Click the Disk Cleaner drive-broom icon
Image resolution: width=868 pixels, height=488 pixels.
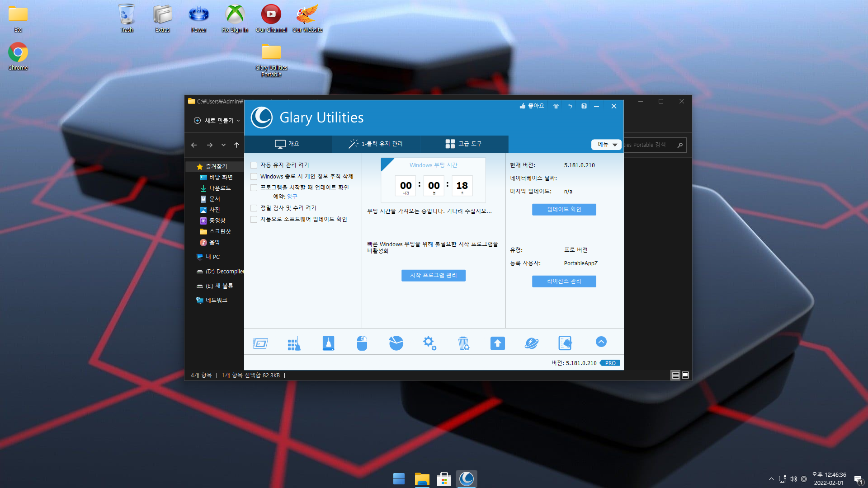(x=328, y=343)
